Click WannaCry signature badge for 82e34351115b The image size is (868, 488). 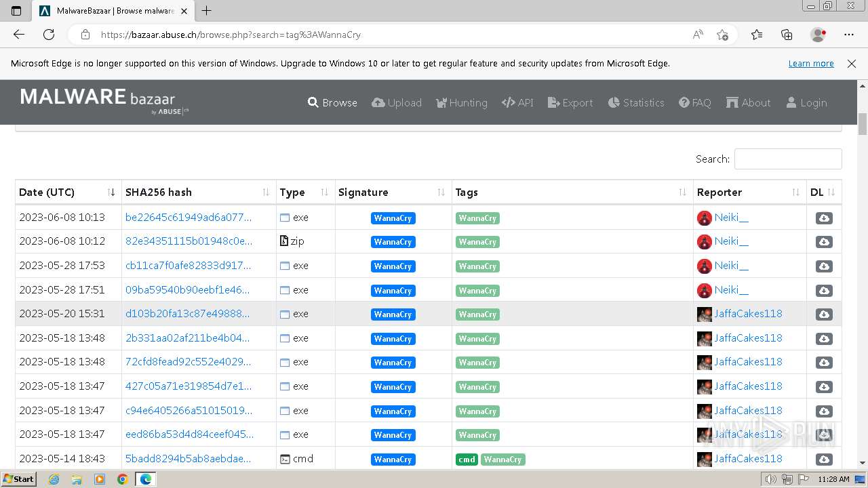[393, 242]
